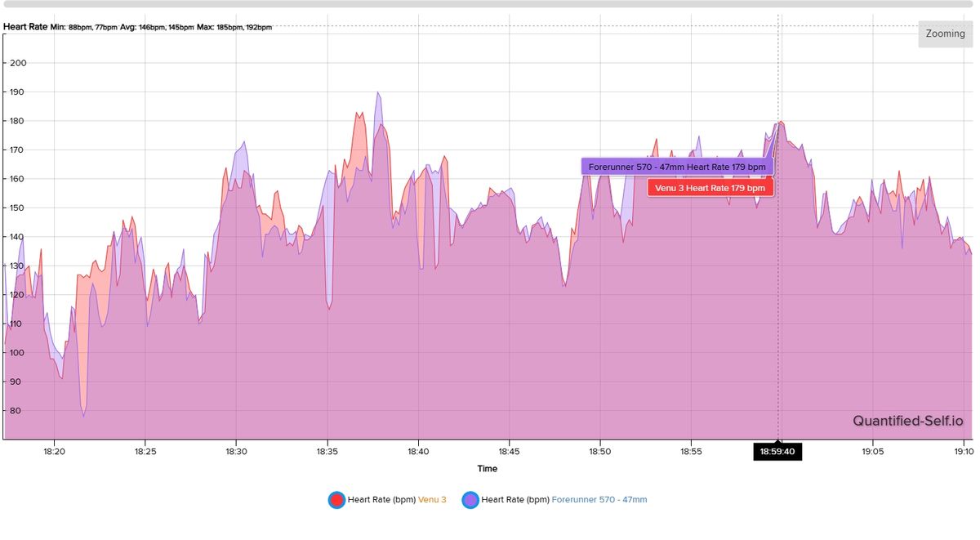Click the 190 value on heart rate axis
This screenshot has height=540, width=980.
(x=17, y=92)
